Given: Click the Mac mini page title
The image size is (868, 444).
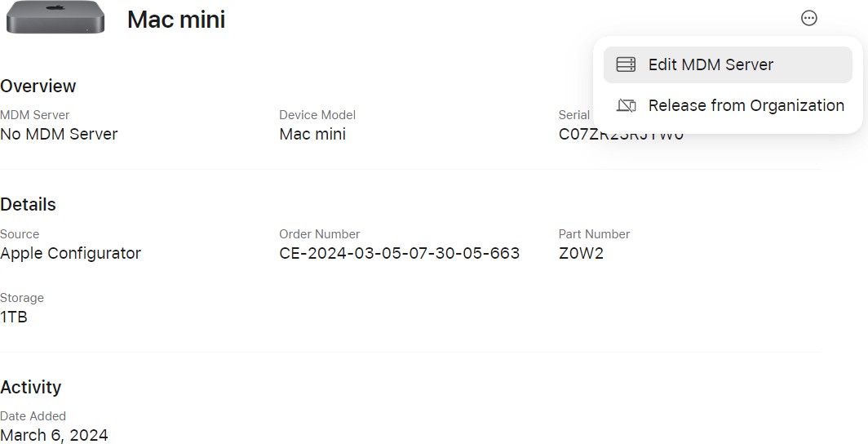Looking at the screenshot, I should (176, 20).
